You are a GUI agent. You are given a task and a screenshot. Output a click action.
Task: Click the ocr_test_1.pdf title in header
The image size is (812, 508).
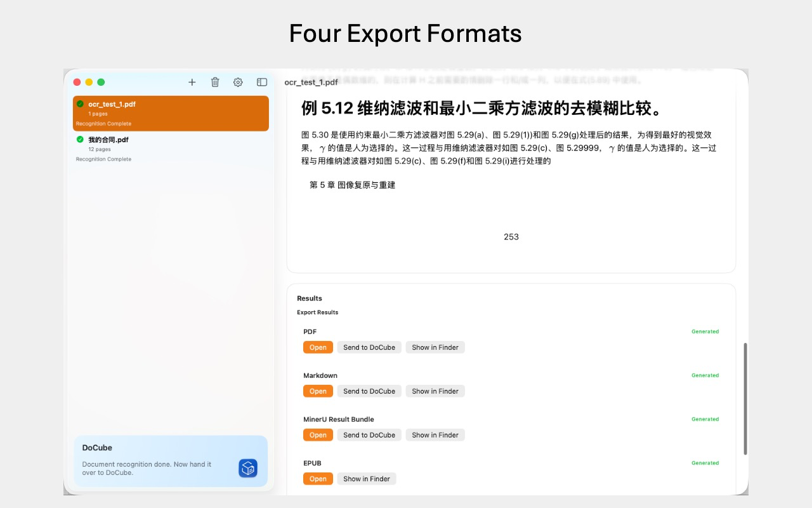[311, 83]
